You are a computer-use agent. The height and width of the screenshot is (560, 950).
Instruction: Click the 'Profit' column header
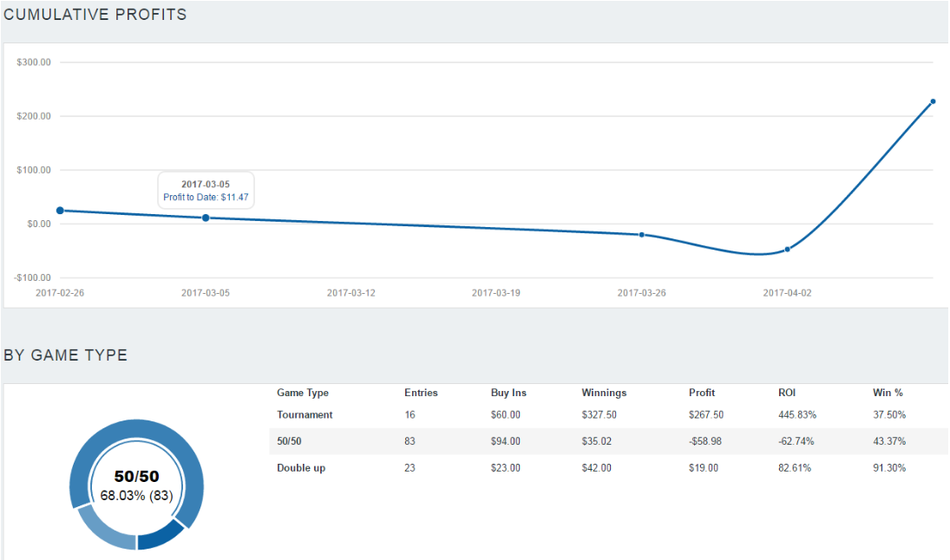tap(702, 393)
